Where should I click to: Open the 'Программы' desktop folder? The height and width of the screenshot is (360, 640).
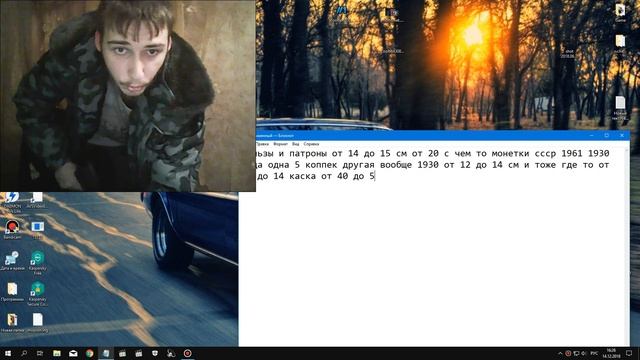(12, 291)
